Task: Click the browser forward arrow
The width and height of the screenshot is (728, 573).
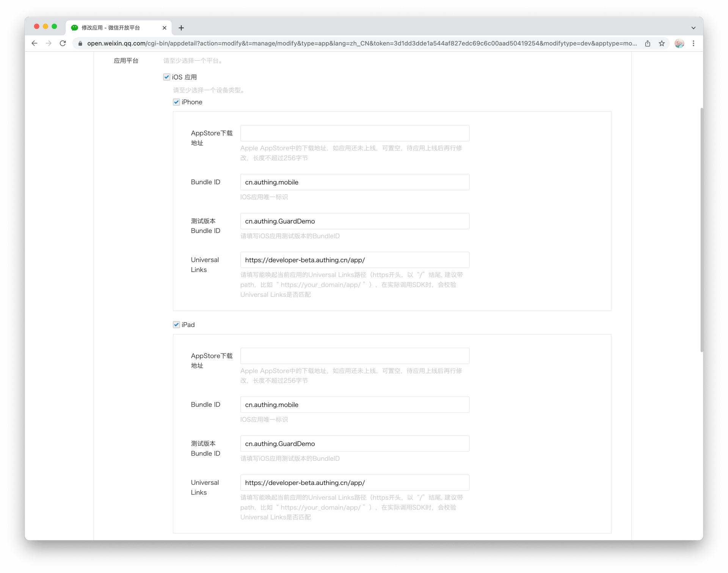Action: point(49,43)
